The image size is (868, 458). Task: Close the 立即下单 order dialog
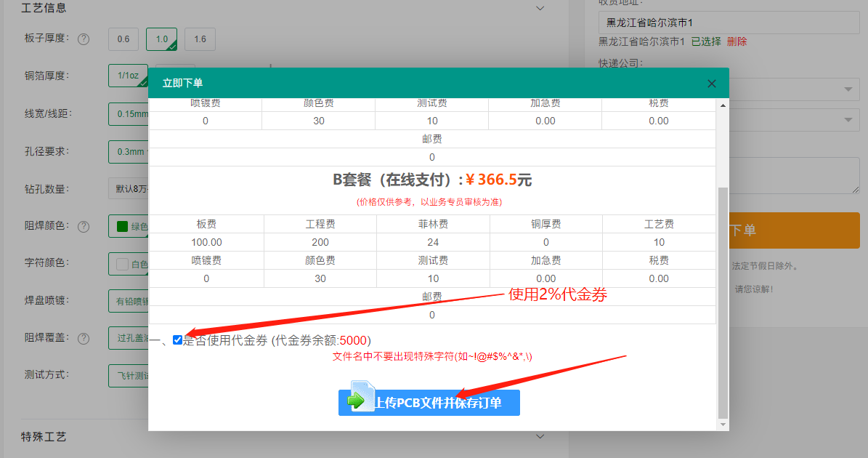pos(711,83)
